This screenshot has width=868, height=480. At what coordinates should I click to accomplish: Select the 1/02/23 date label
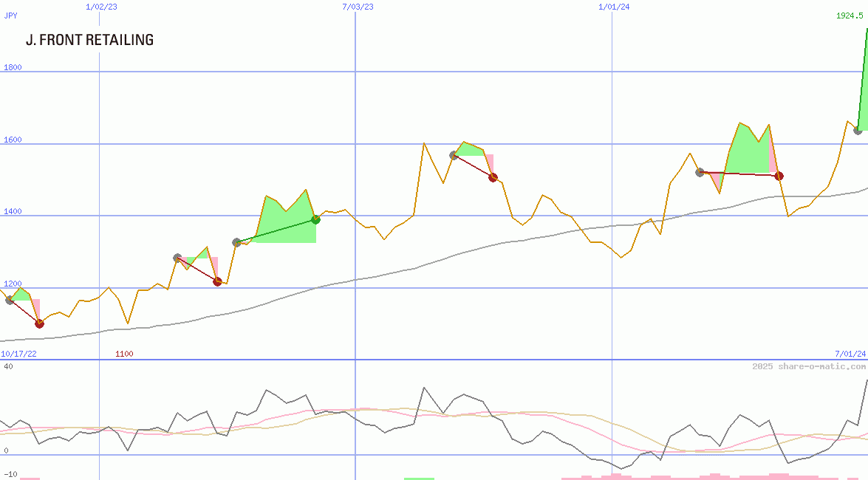(101, 7)
